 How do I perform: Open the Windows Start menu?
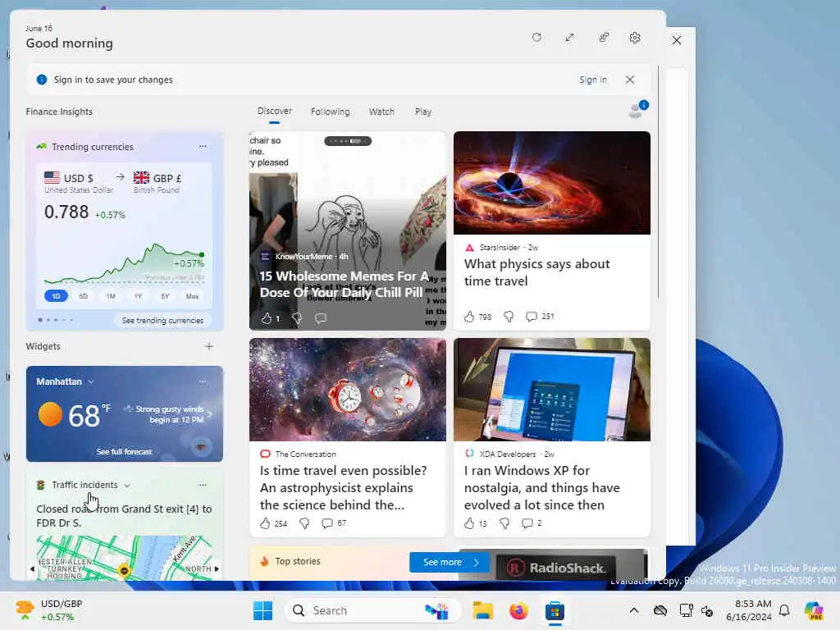[262, 610]
